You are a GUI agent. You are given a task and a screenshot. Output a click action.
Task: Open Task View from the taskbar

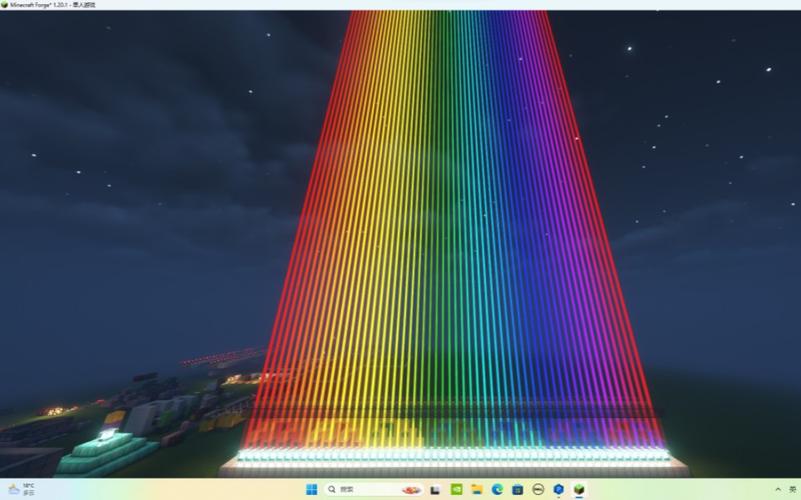[435, 489]
